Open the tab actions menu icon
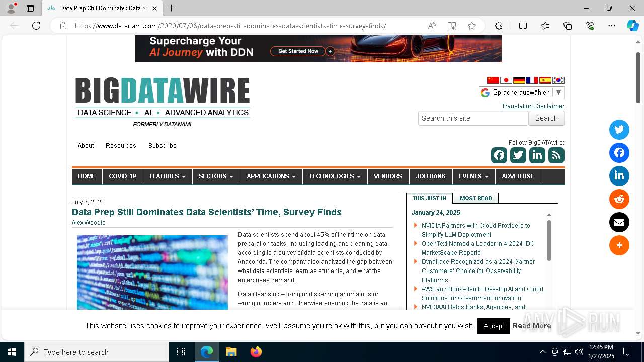Image resolution: width=644 pixels, height=362 pixels. [x=30, y=8]
